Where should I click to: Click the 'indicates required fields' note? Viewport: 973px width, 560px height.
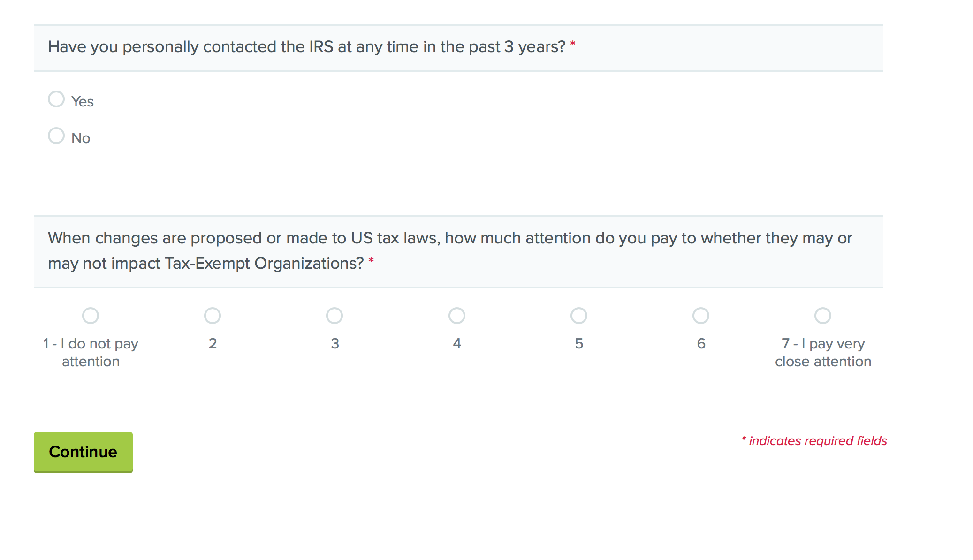[x=817, y=441]
